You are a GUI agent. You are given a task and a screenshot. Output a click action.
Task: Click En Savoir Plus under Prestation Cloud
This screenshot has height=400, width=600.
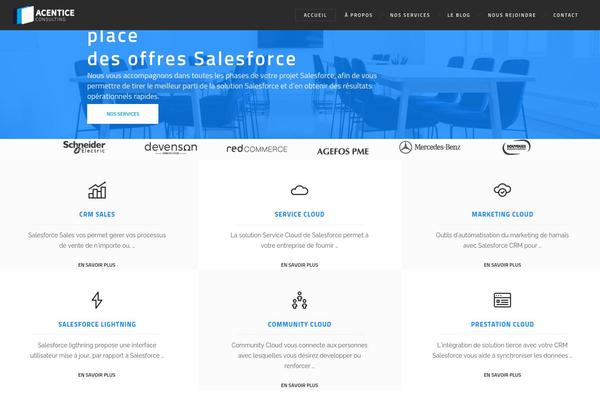(x=502, y=375)
